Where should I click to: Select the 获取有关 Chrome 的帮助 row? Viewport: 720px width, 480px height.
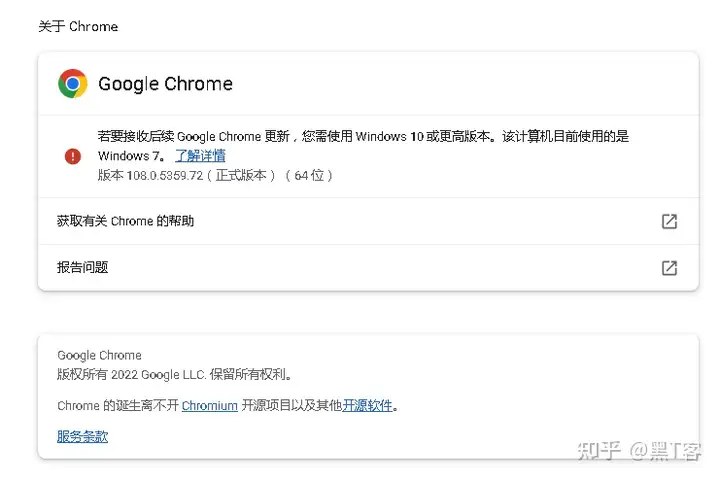click(x=126, y=221)
